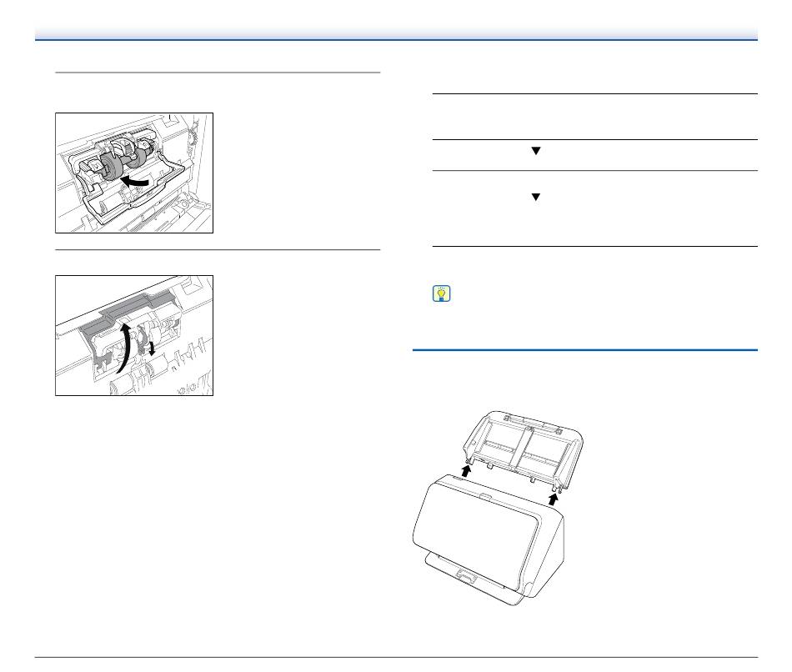Open the roller cover closing illustration
792x672 pixels.
(134, 335)
